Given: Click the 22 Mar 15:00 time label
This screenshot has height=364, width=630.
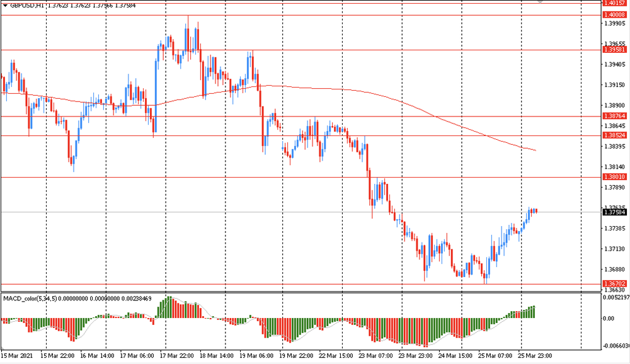Looking at the screenshot, I should pos(336,356).
